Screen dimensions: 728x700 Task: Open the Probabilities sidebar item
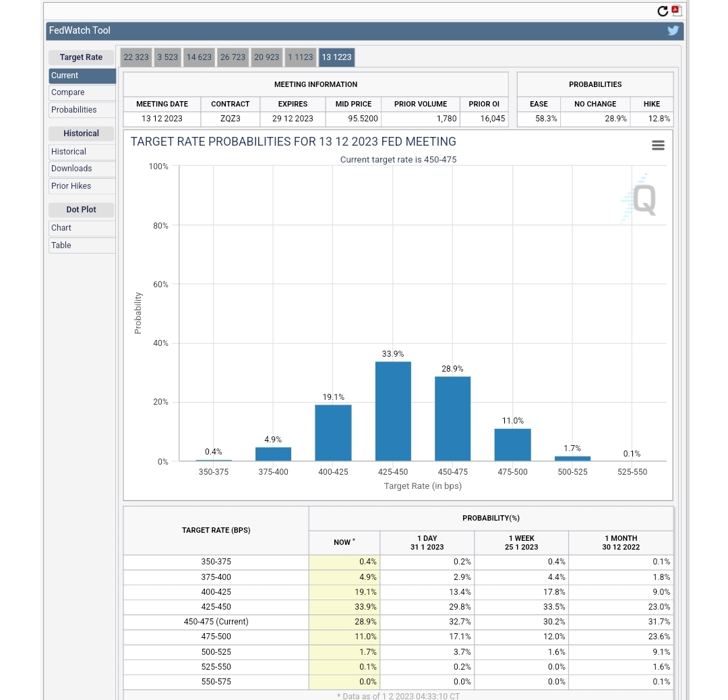(82, 110)
